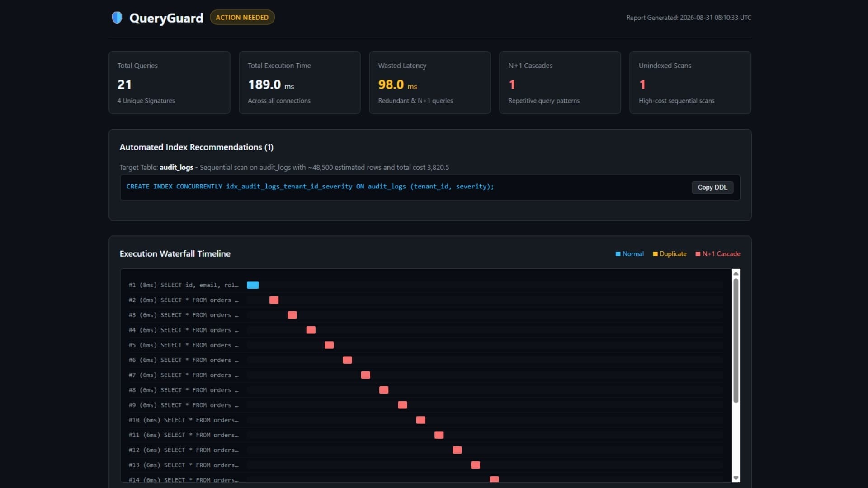This screenshot has height=488, width=868.
Task: Select the red bar for query #2
Action: point(274,300)
